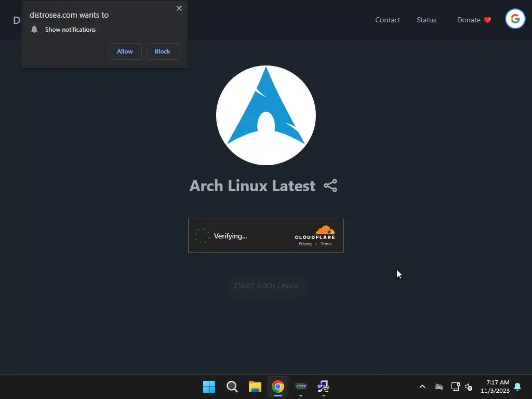This screenshot has height=399, width=532.
Task: Click the network display tray icon
Action: point(455,387)
